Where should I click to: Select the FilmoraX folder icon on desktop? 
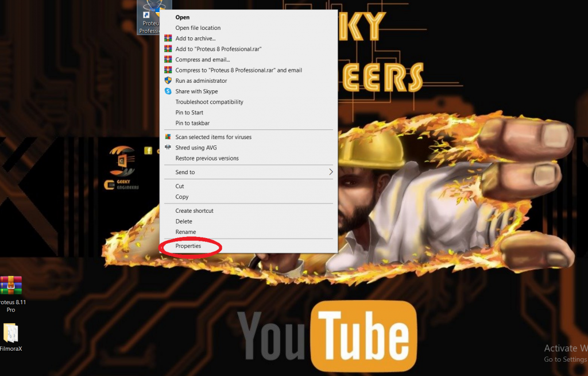point(10,333)
